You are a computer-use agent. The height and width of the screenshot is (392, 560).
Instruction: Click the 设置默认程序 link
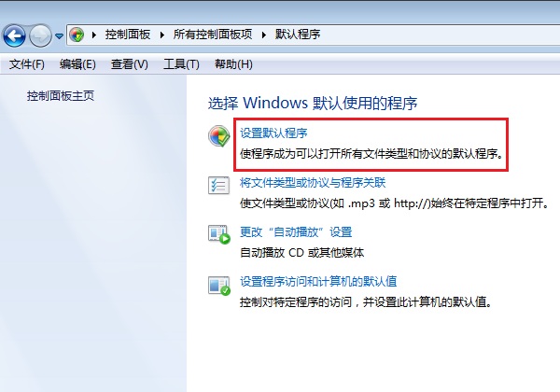pos(273,133)
